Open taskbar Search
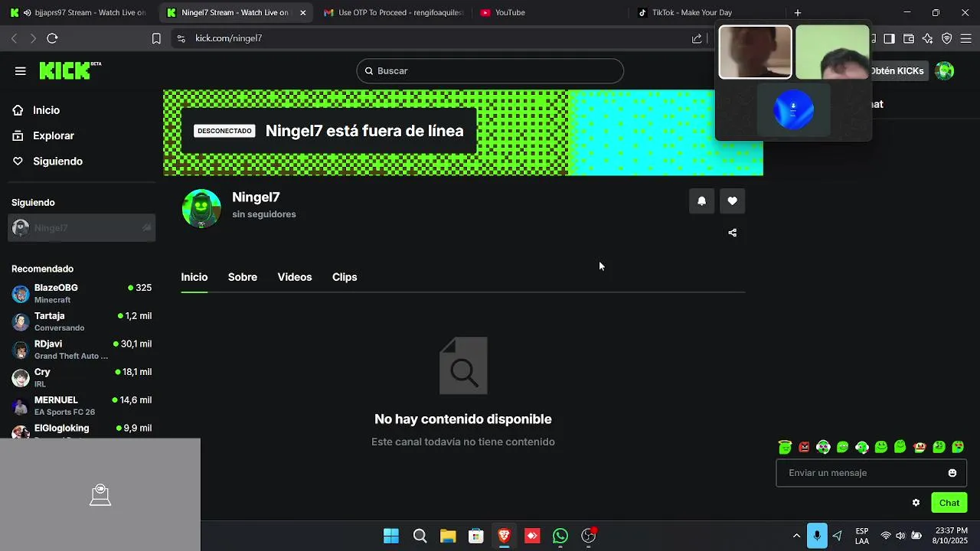 tap(420, 536)
